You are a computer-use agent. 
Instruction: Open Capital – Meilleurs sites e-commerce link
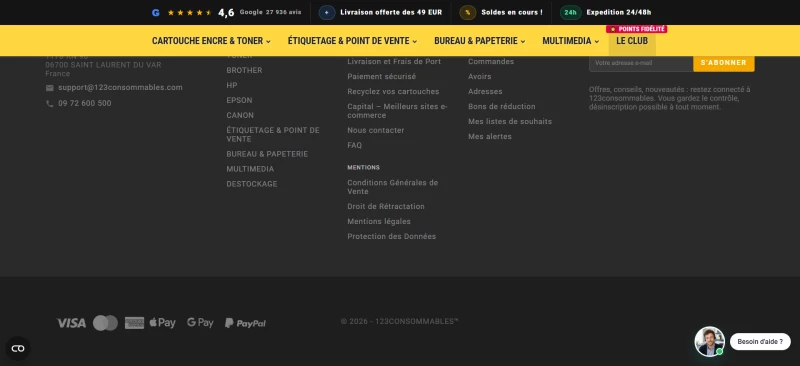[397, 111]
